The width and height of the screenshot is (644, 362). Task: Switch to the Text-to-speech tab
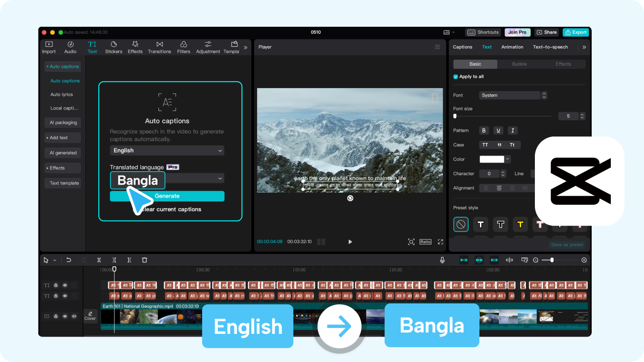click(x=551, y=47)
